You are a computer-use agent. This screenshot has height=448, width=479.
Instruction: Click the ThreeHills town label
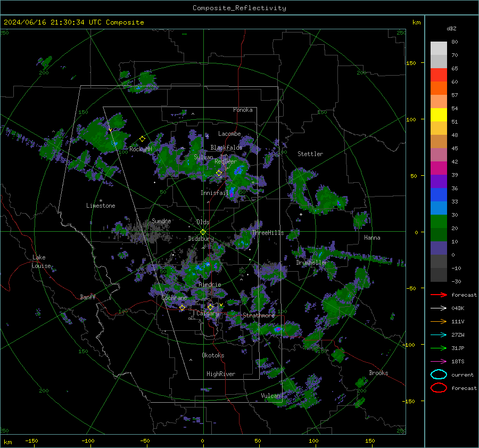(x=268, y=233)
